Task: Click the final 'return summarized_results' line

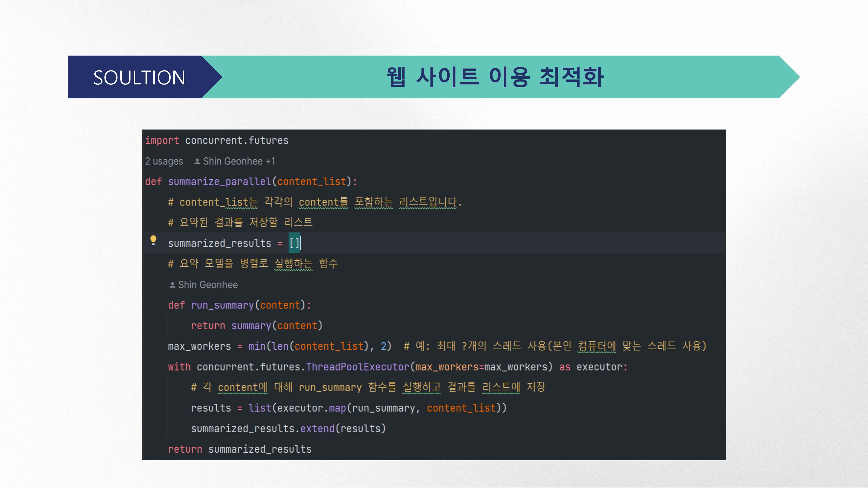Action: point(240,449)
